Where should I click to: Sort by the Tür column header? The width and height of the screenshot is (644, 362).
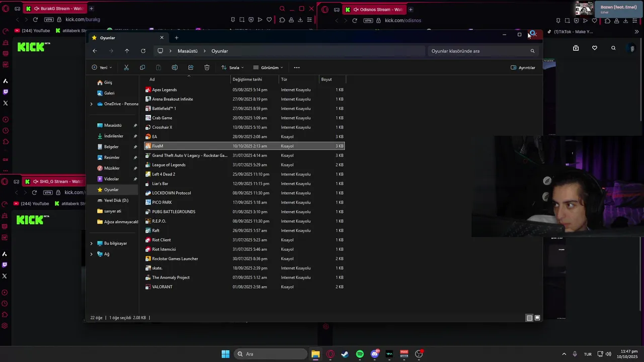pos(299,79)
